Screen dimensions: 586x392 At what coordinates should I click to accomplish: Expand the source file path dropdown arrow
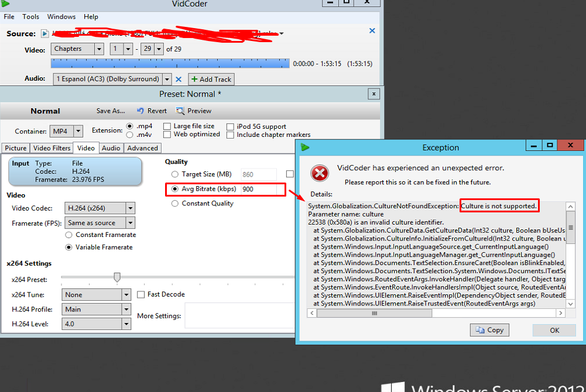282,33
